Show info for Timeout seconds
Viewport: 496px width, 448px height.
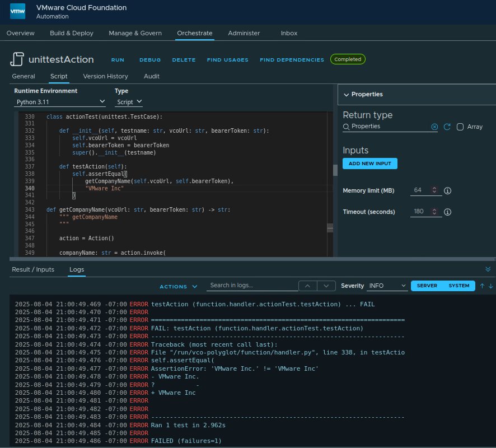(x=447, y=212)
